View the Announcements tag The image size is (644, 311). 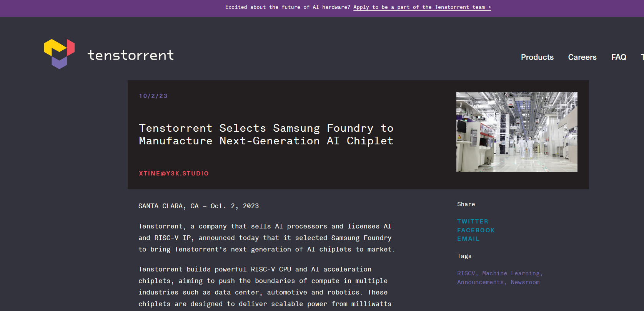[480, 282]
